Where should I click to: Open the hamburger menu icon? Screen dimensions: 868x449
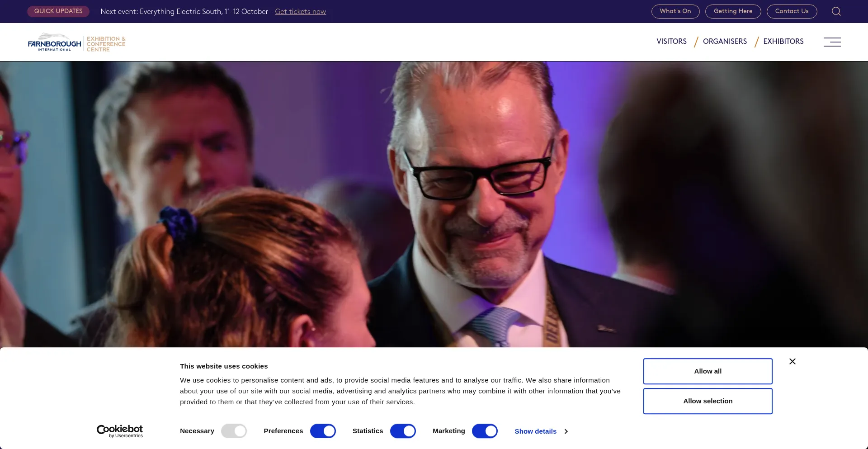click(x=832, y=42)
